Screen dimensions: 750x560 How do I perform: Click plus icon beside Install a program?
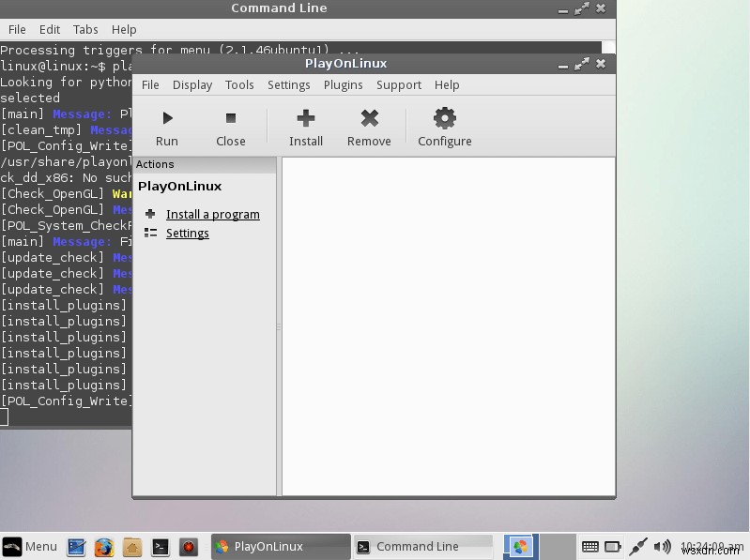click(x=150, y=214)
